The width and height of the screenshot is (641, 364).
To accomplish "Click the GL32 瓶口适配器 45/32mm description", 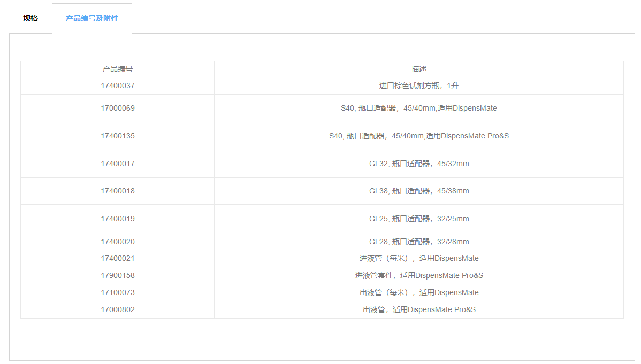I will click(418, 164).
